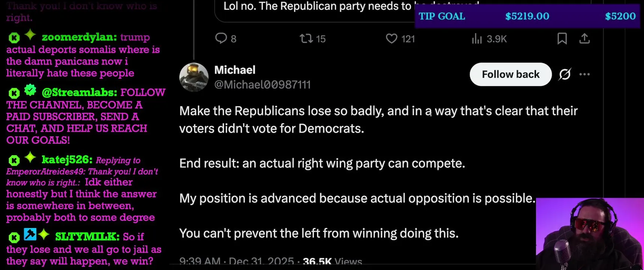This screenshot has height=270, width=644.
Task: Click the Grok icon beside Follow back
Action: [x=565, y=74]
